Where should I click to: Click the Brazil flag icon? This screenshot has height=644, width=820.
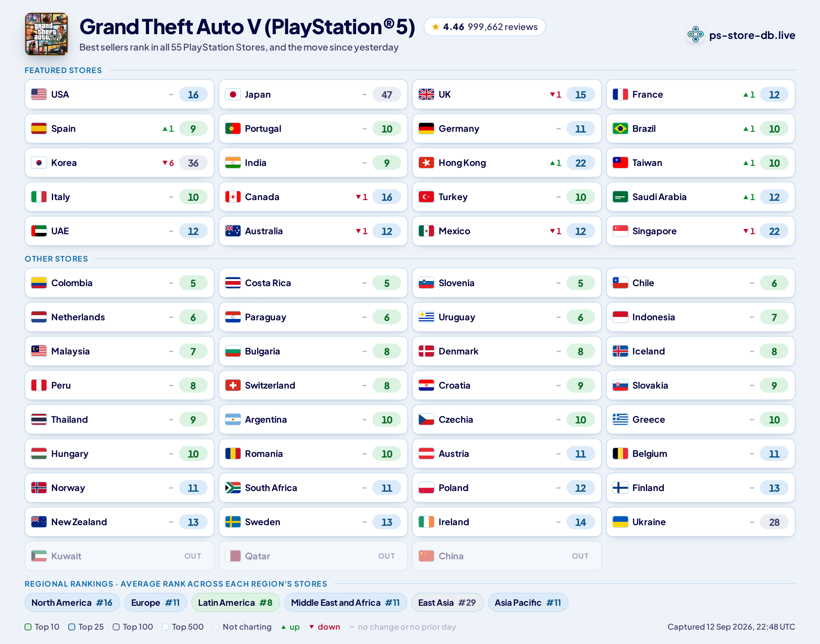click(620, 129)
